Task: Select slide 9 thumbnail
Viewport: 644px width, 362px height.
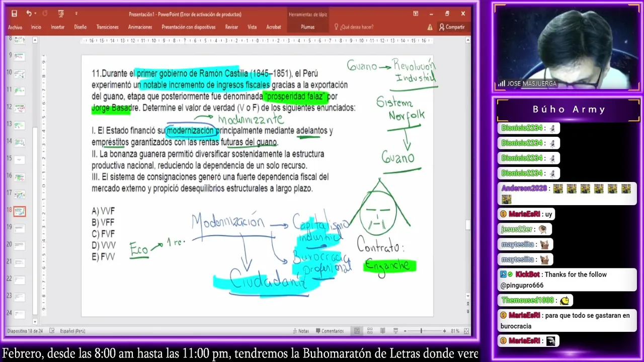Action: [20, 56]
